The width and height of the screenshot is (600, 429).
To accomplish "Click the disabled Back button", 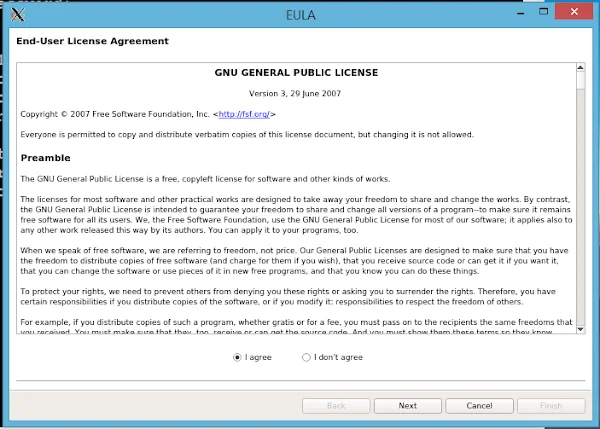I will [x=336, y=406].
